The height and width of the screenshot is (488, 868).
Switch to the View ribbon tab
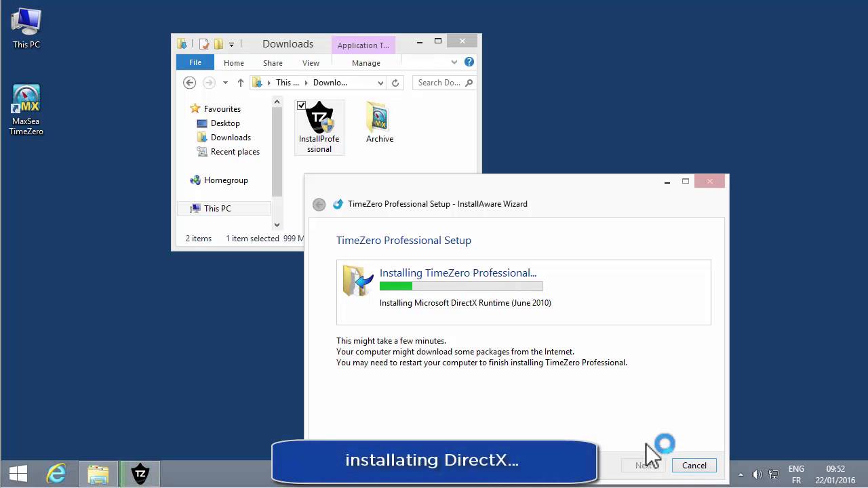(311, 63)
